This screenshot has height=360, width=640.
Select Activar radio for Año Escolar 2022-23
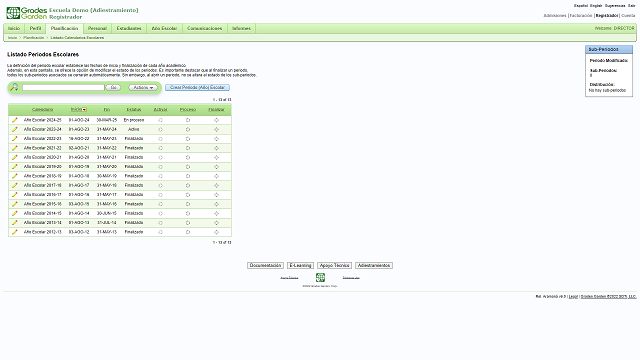pos(160,139)
